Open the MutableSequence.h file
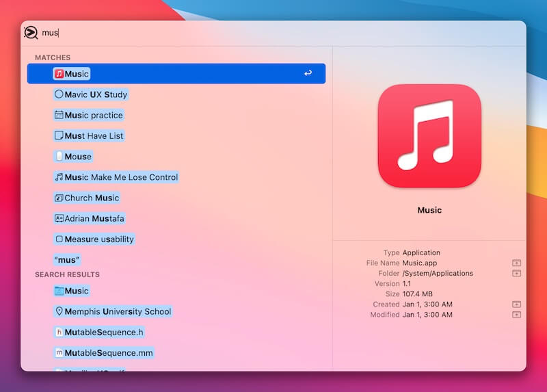Image resolution: width=547 pixels, height=392 pixels. point(99,332)
